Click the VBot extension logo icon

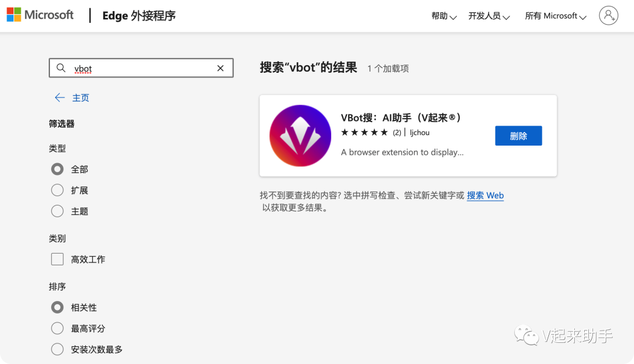pos(300,135)
